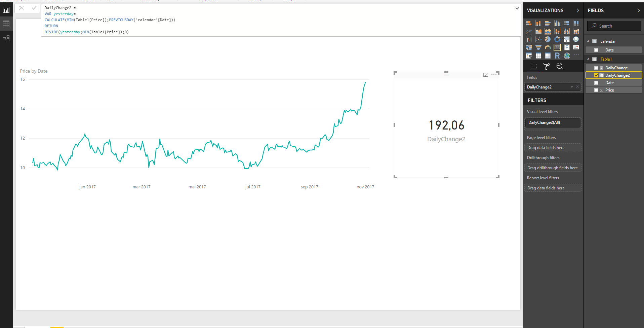
Task: Select the R script visual icon
Action: click(x=557, y=56)
